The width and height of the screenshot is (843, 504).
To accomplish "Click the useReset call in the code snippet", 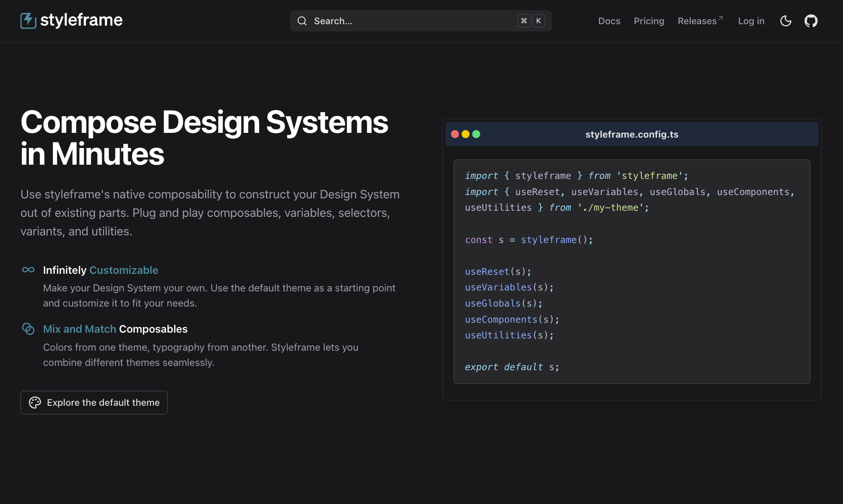I will [x=487, y=271].
